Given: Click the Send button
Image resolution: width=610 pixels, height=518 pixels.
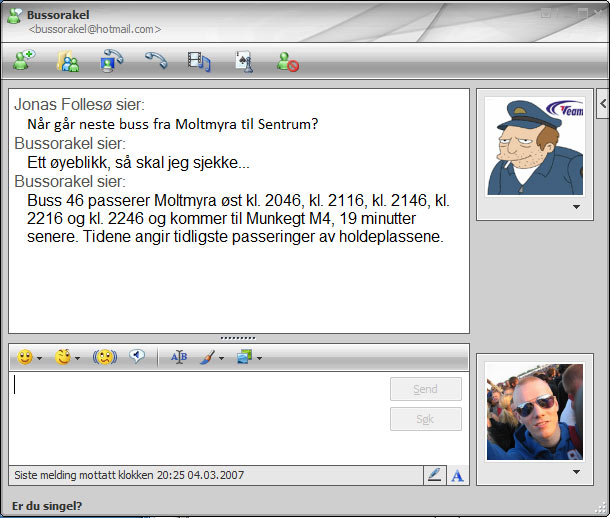Looking at the screenshot, I should pyautogui.click(x=426, y=389).
